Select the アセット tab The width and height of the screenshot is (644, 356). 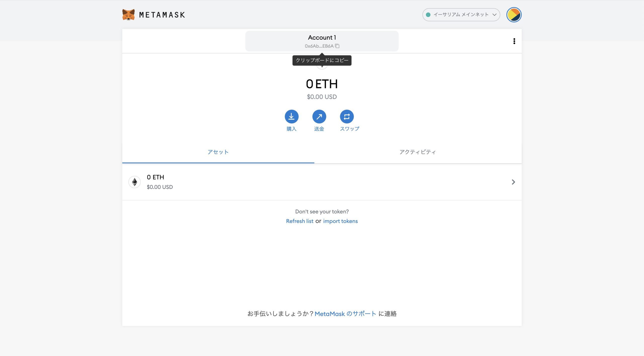pyautogui.click(x=218, y=152)
